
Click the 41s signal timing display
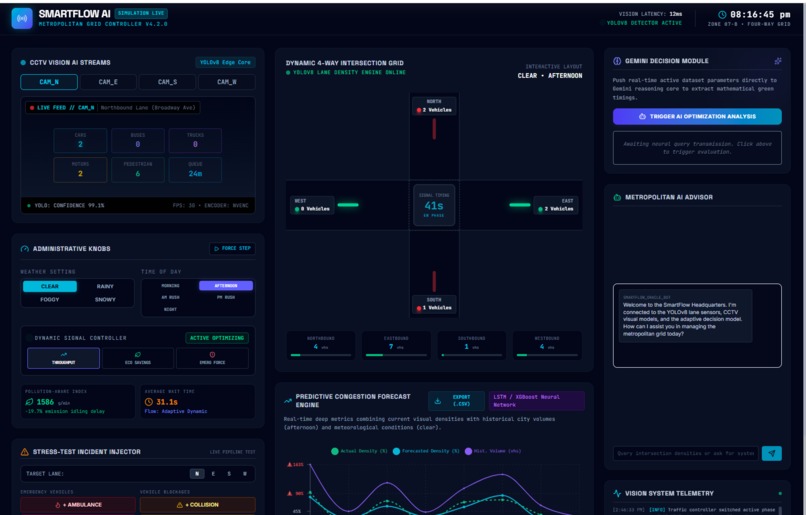434,206
